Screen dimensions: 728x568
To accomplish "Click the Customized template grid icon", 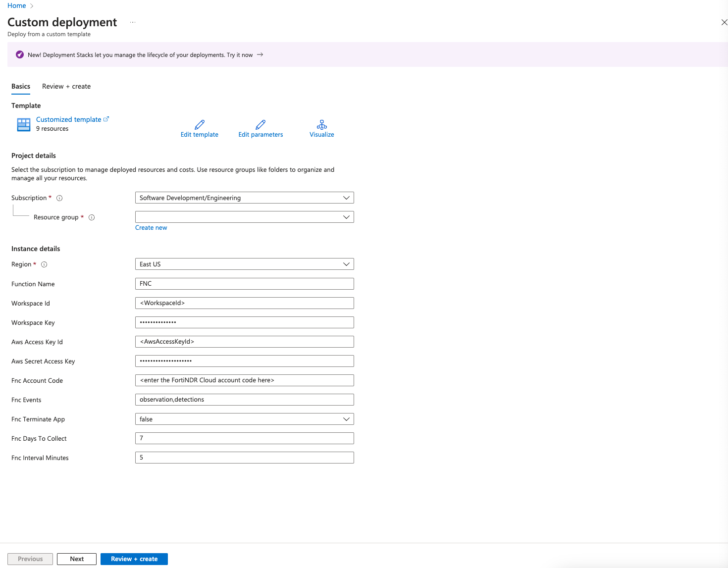I will 23,124.
